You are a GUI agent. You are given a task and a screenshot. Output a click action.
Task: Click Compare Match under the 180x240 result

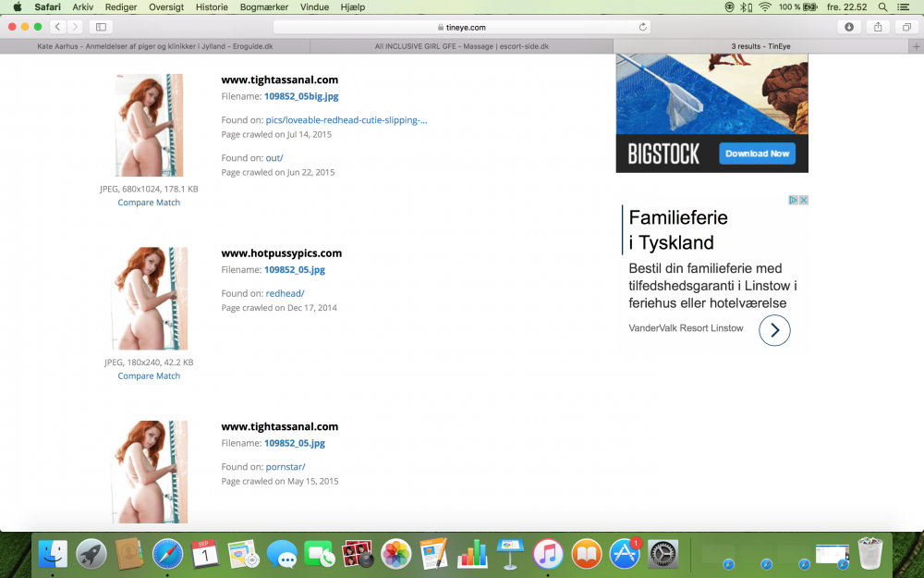[x=149, y=375]
